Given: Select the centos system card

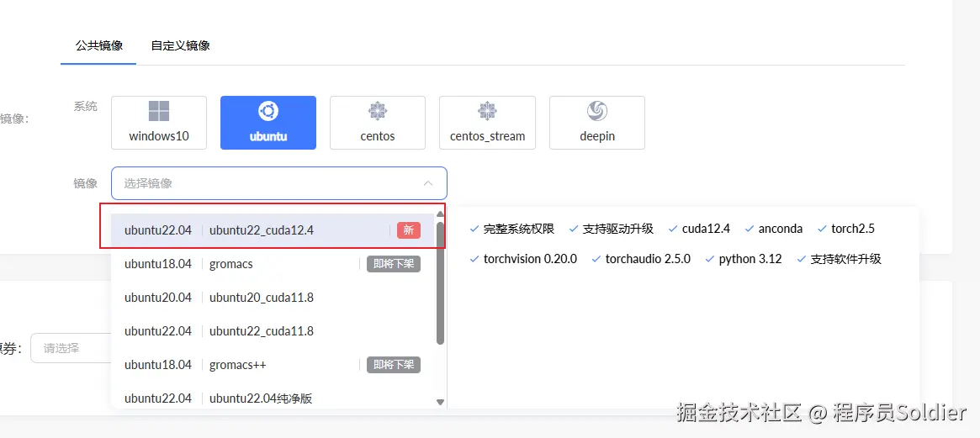Looking at the screenshot, I should [378, 123].
